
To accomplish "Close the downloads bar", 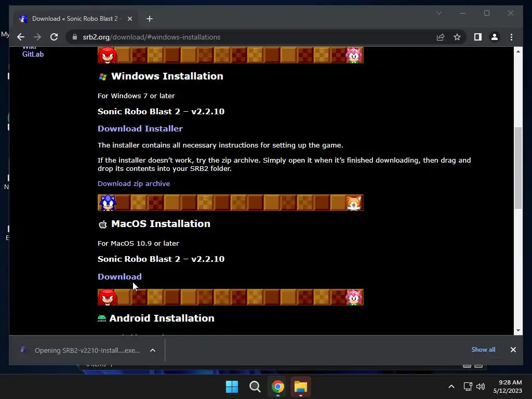I will click(x=513, y=350).
